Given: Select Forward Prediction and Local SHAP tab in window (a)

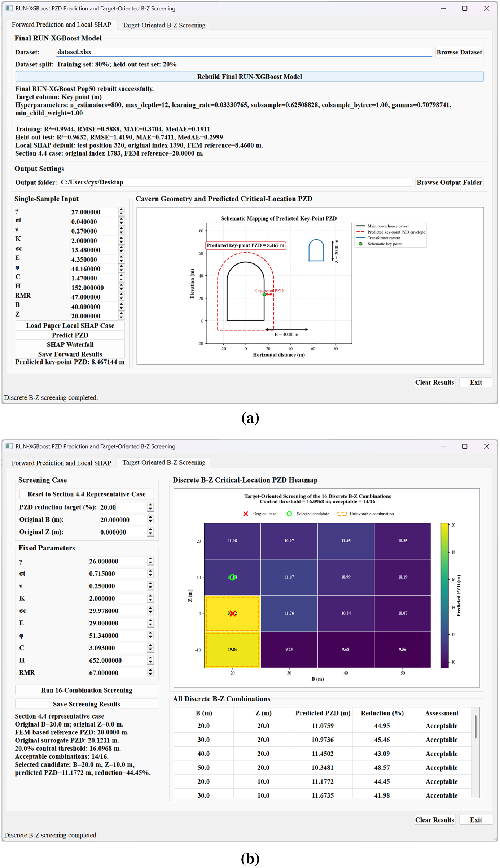Looking at the screenshot, I should pos(61,25).
